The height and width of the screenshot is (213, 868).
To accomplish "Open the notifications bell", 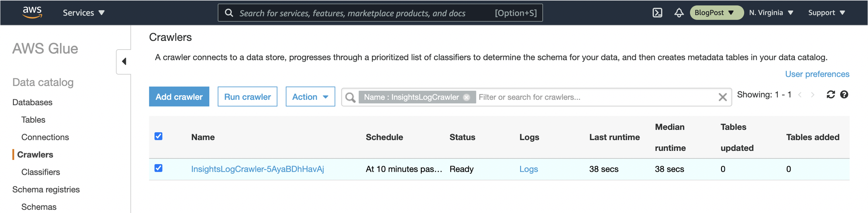I will coord(679,13).
